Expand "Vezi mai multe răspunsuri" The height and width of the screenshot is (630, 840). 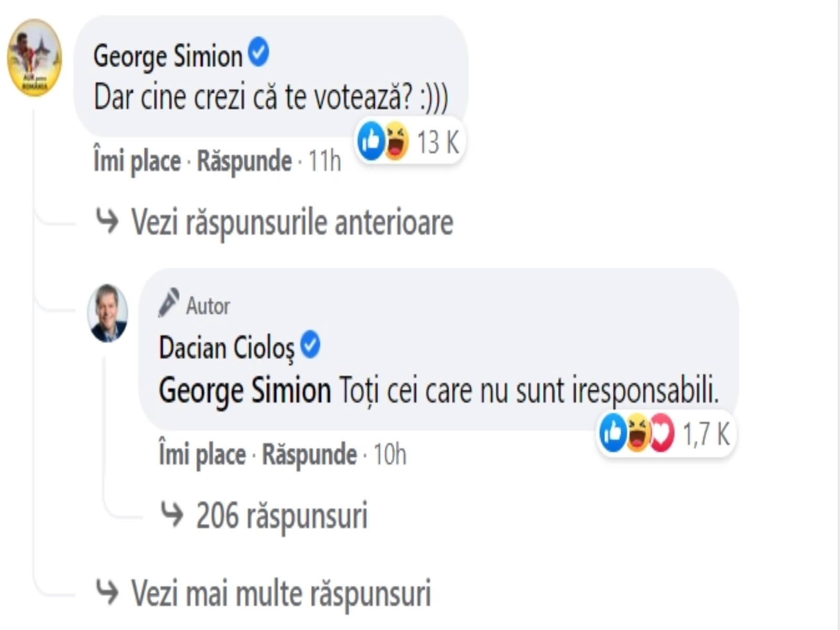click(x=280, y=593)
